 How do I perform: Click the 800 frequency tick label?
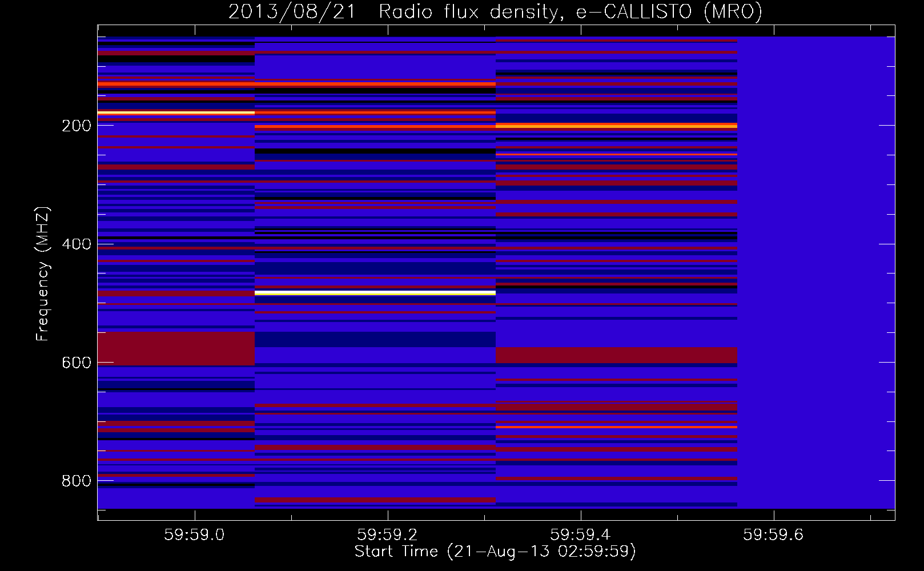point(77,481)
